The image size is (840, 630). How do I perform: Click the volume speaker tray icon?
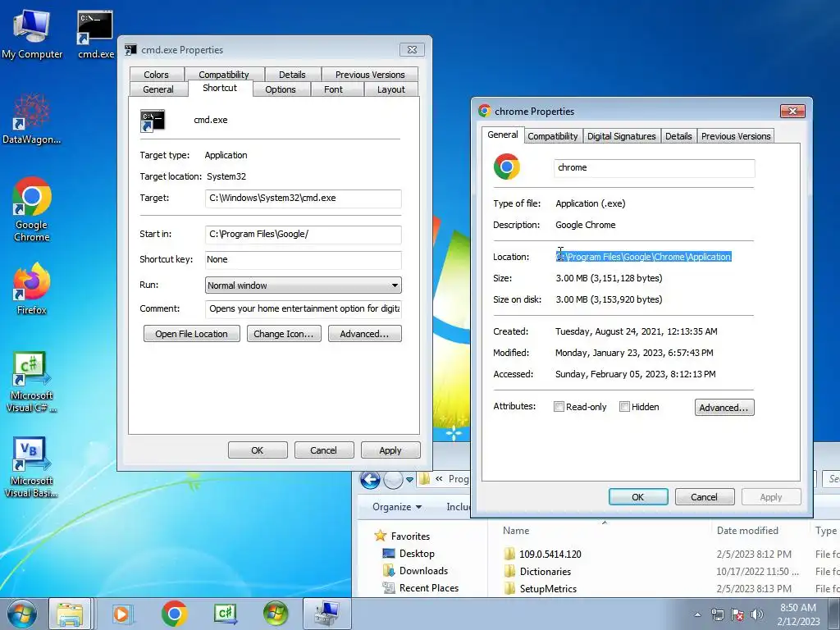click(x=757, y=614)
